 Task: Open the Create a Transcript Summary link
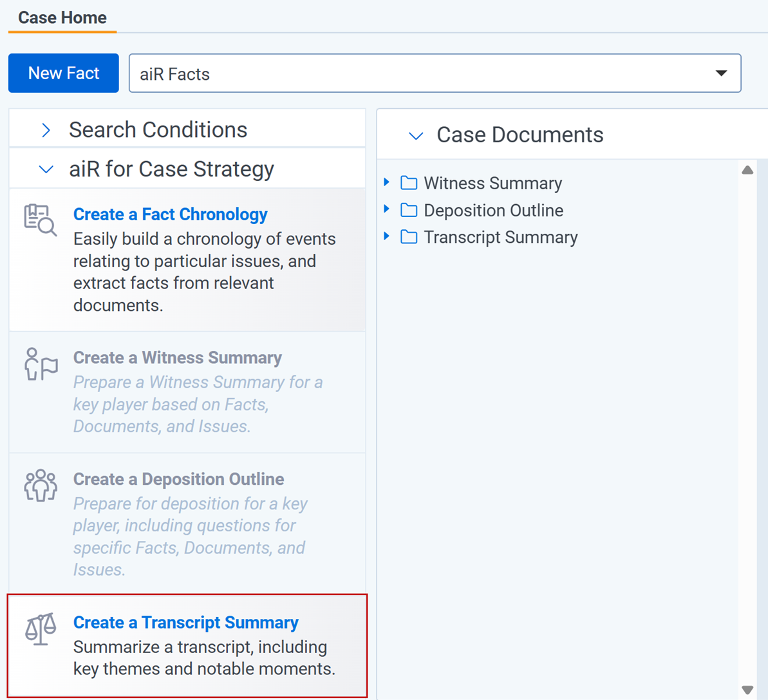pyautogui.click(x=185, y=622)
